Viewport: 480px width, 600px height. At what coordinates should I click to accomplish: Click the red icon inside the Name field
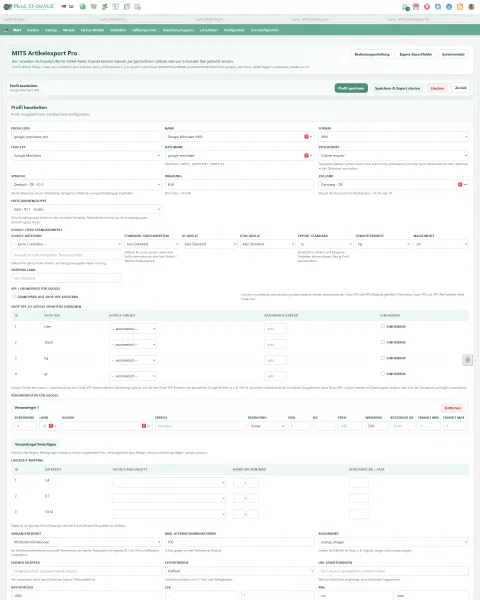click(306, 137)
